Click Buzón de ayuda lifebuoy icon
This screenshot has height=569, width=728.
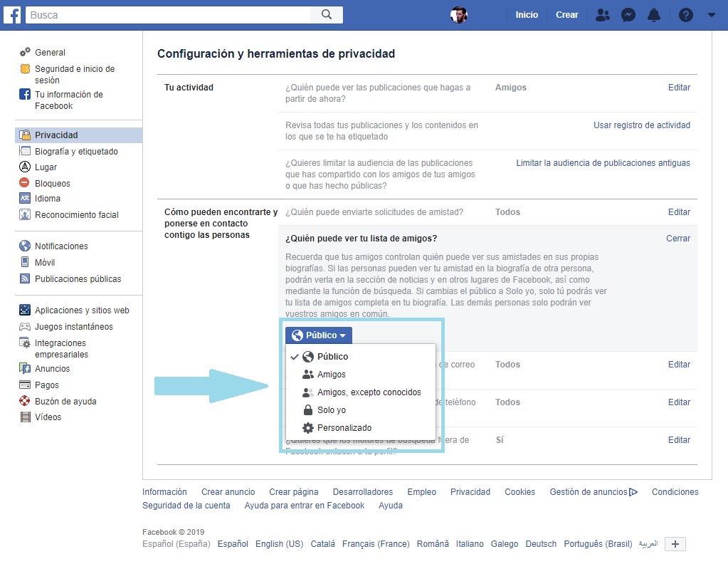coord(25,401)
